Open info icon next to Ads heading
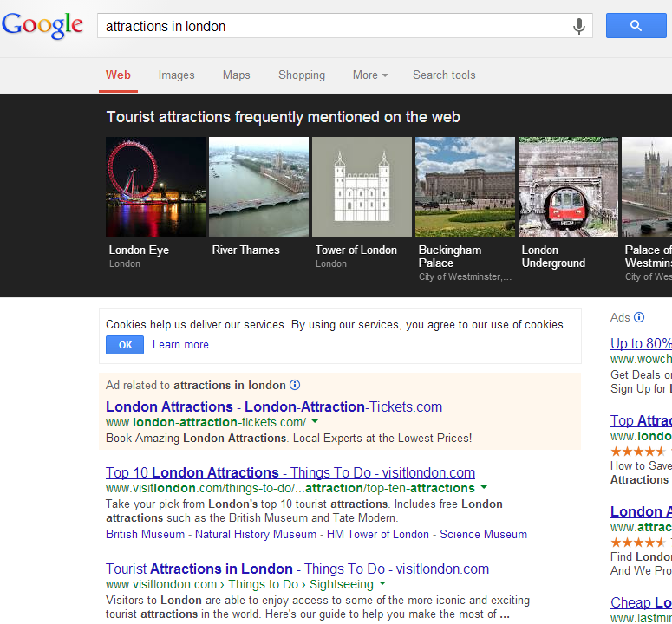The image size is (672, 624). tap(639, 317)
